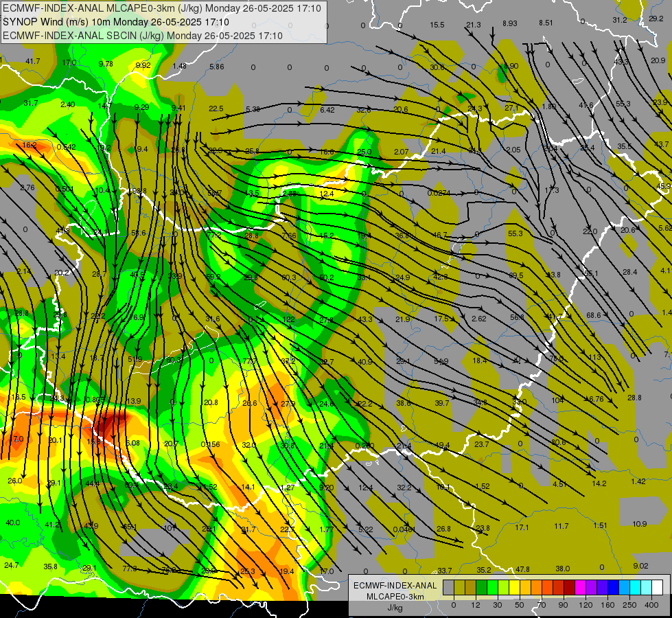Click the 'ECMWF-INDEX-ANAL SBCIN (J/kg)' title line

(143, 36)
